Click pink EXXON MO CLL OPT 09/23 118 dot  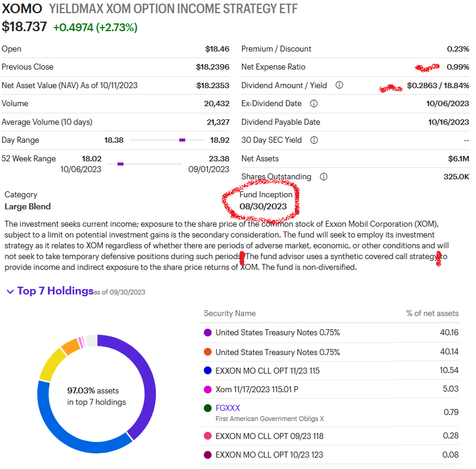207,436
